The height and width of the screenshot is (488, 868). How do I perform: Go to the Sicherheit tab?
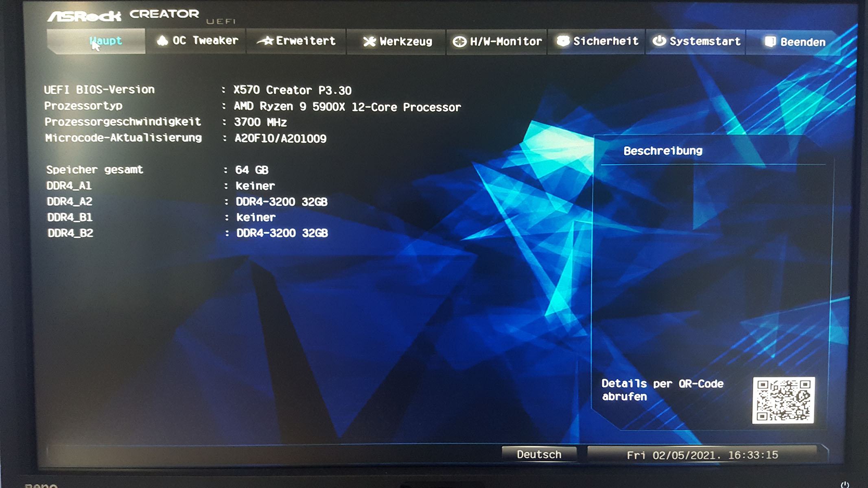point(597,41)
